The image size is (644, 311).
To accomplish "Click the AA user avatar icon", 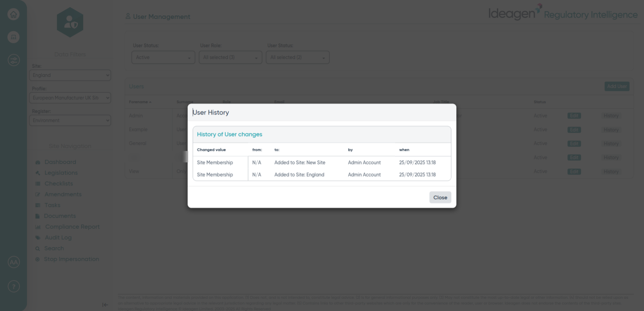I will [13, 262].
